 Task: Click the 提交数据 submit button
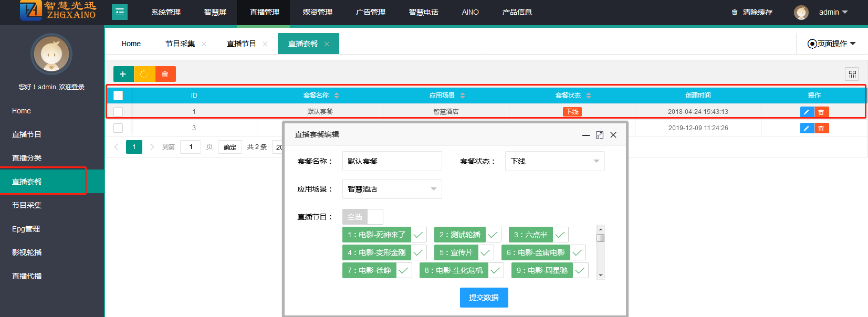click(484, 298)
